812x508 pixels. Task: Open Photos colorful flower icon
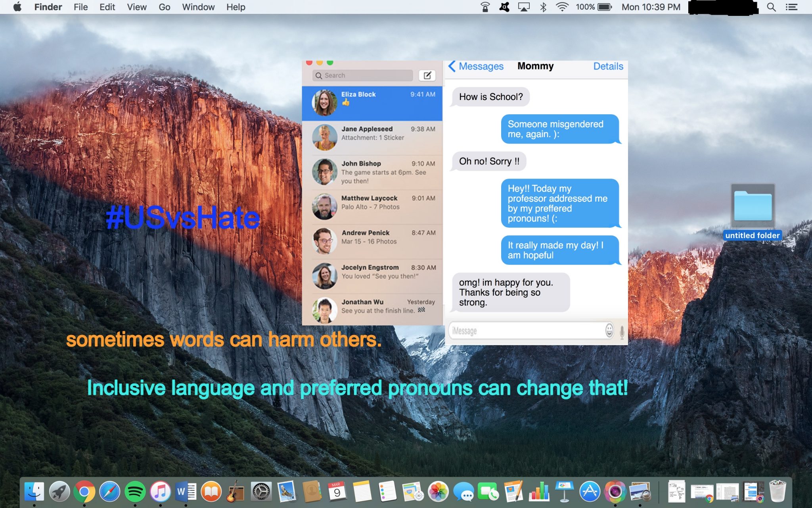coord(438,491)
